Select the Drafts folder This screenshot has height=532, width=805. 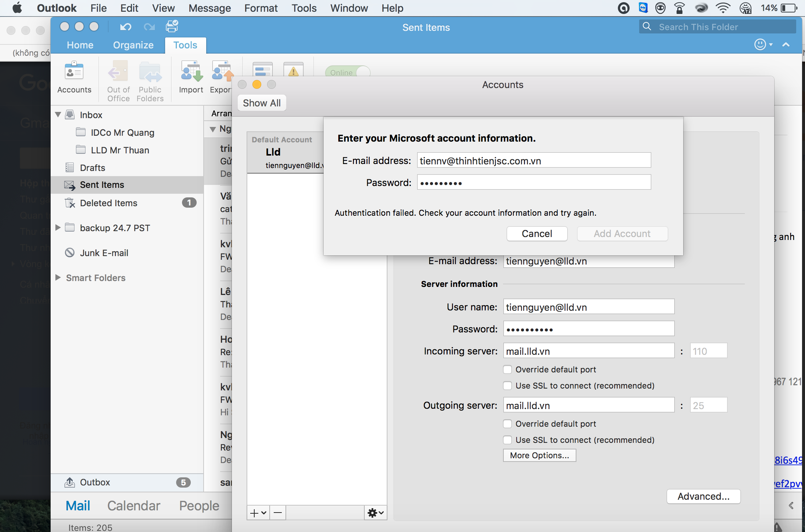(x=127, y=168)
